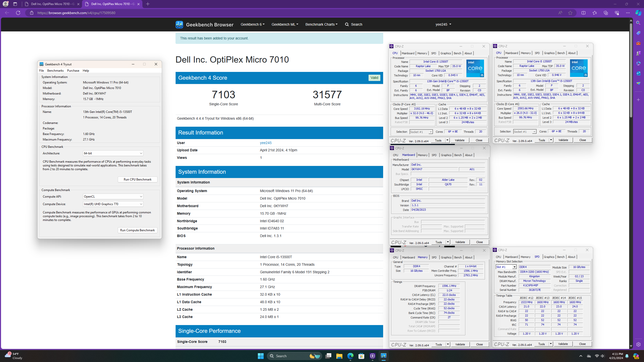The width and height of the screenshot is (644, 362).
Task: Open the sidebar Outlook icon
Action: click(638, 73)
